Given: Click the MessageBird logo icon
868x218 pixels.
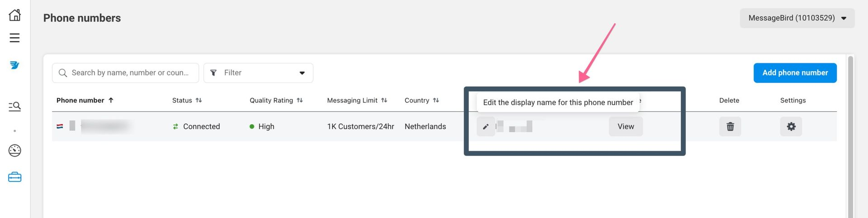Looking at the screenshot, I should [14, 65].
